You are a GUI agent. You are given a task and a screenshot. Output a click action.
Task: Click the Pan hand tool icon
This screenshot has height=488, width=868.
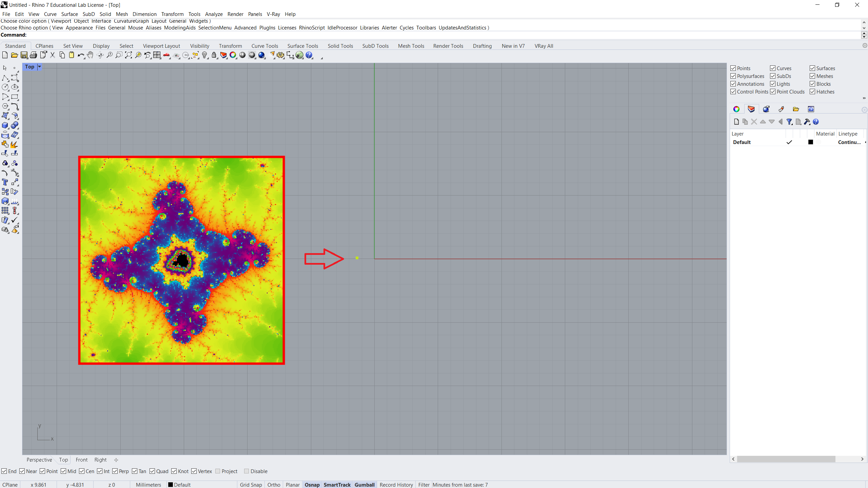point(90,55)
